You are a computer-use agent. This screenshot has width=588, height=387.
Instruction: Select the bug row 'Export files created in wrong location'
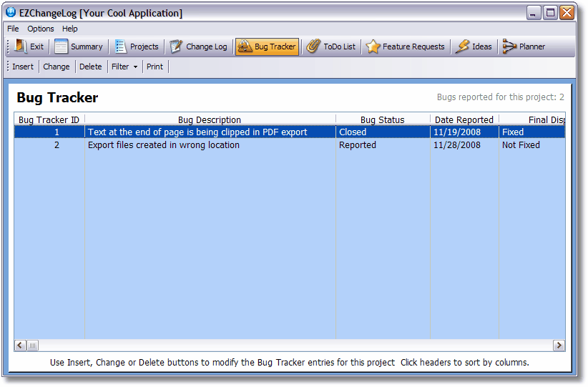point(164,145)
